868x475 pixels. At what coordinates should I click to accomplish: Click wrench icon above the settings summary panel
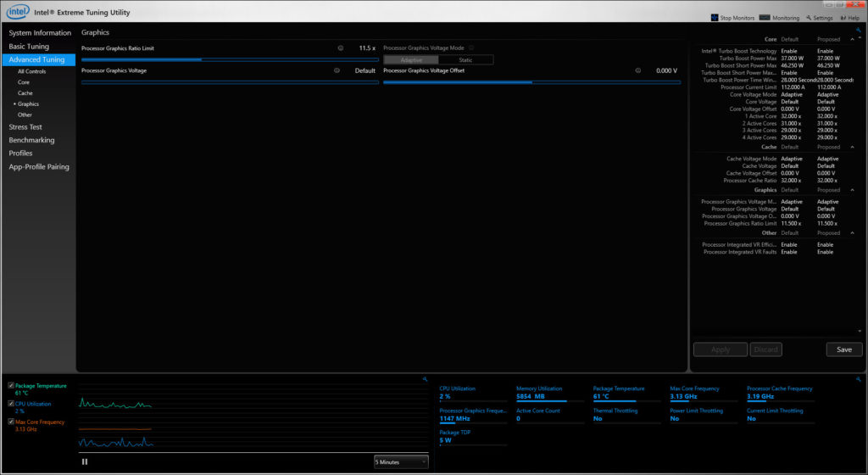[859, 31]
